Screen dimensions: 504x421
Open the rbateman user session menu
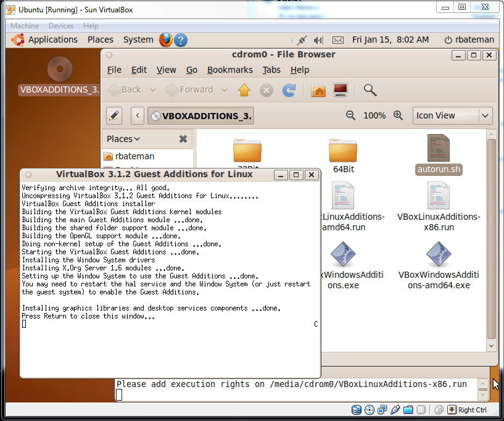(469, 40)
